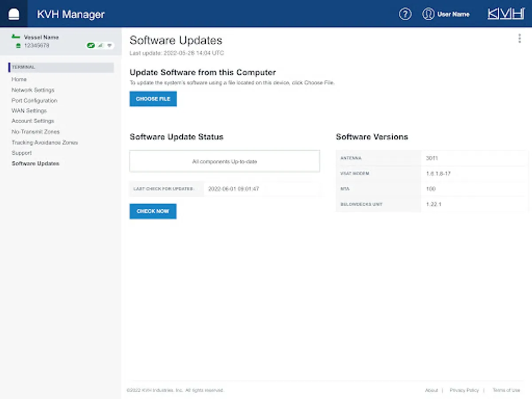
Task: Click the VSAT modem version 1.6.1.8-17
Action: [438, 173]
